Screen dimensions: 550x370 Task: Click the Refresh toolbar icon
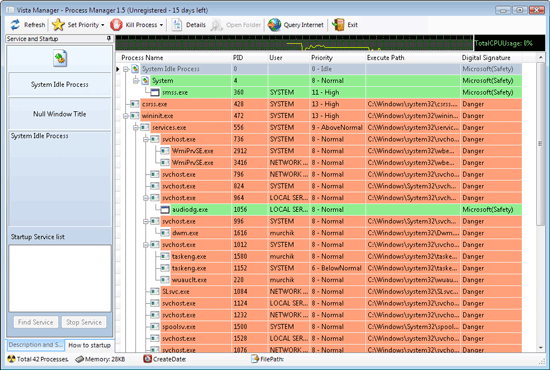tap(15, 25)
